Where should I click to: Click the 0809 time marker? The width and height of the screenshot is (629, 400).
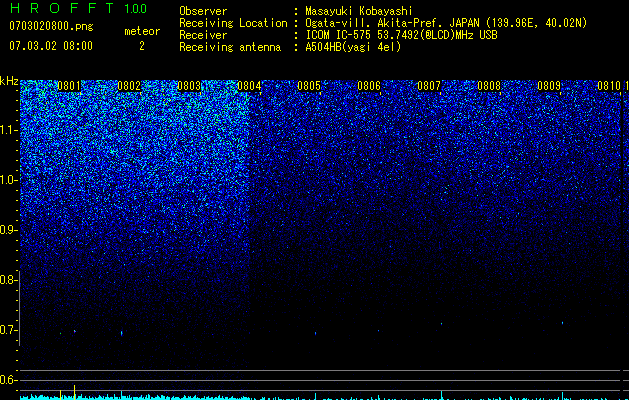click(x=549, y=86)
